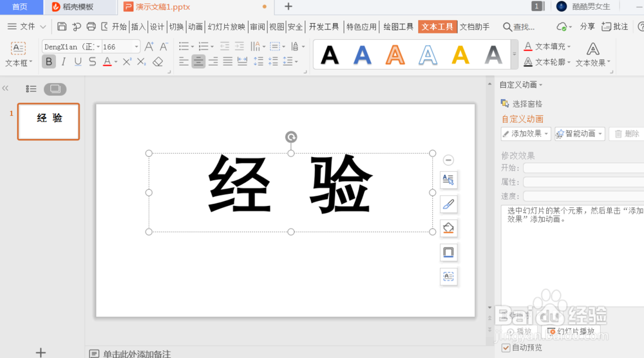
Task: Click 添加效果 button
Action: click(x=526, y=134)
